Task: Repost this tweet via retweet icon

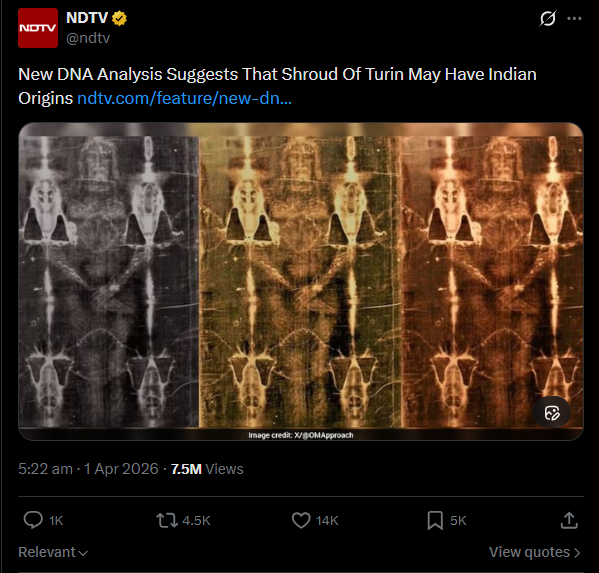Action: tap(167, 520)
